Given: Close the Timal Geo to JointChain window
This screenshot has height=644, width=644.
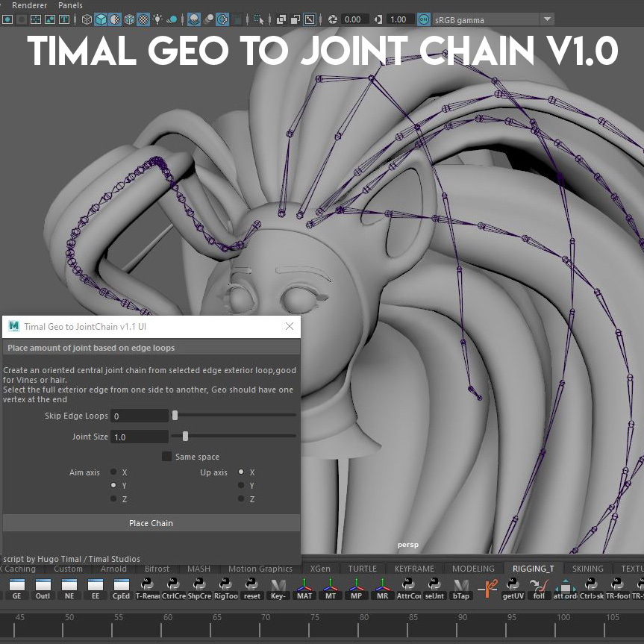Looking at the screenshot, I should [289, 326].
